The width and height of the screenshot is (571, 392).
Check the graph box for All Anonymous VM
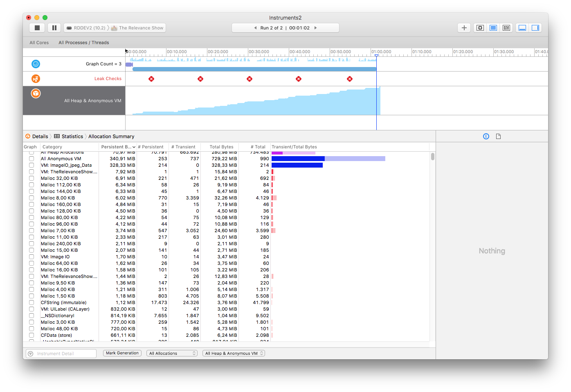(x=31, y=159)
